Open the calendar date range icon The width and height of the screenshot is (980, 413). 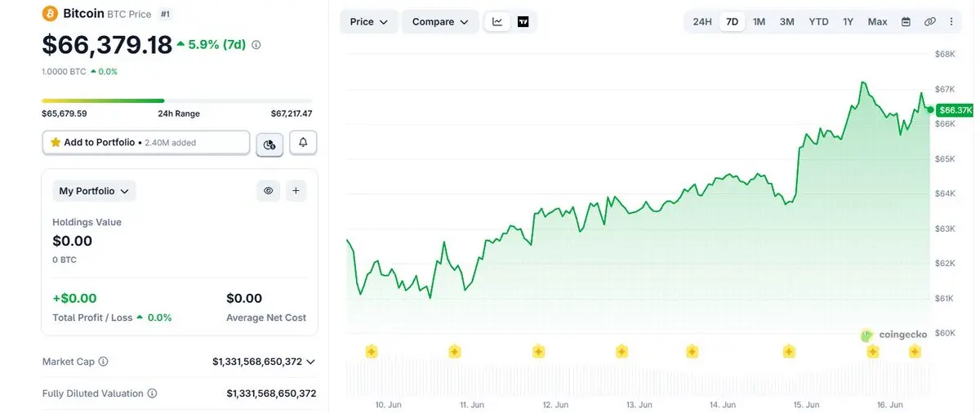coord(906,22)
